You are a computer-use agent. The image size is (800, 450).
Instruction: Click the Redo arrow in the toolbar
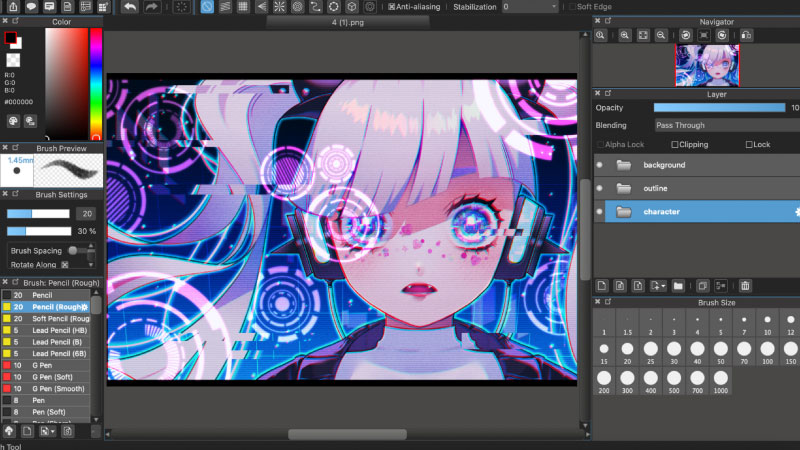click(x=152, y=7)
